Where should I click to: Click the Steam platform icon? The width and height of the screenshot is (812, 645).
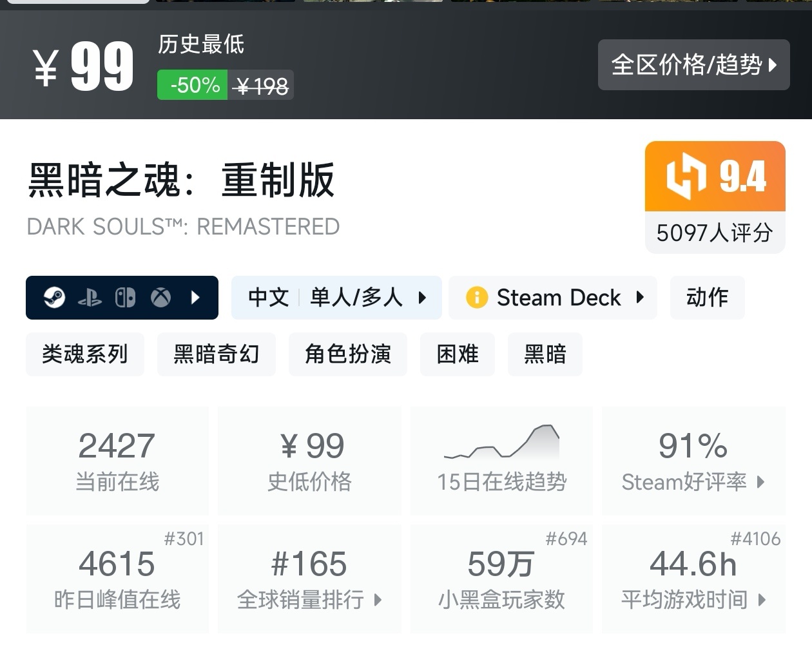coord(54,298)
